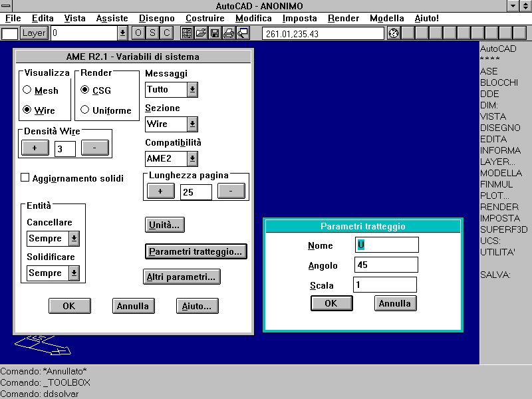Screen dimensions: 532x399
Task: Click the Layer toolbar button
Action: [x=34, y=33]
